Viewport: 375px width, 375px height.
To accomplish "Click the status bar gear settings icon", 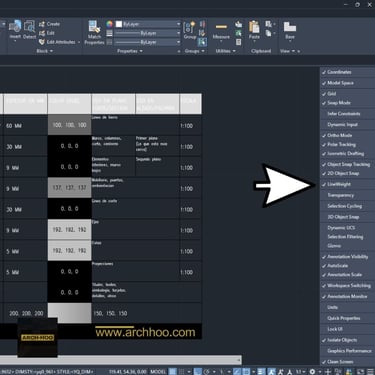I will coord(312,371).
